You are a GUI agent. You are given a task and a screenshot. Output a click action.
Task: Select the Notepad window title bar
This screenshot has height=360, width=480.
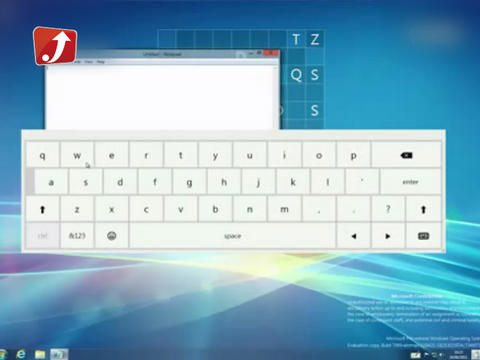(x=162, y=54)
